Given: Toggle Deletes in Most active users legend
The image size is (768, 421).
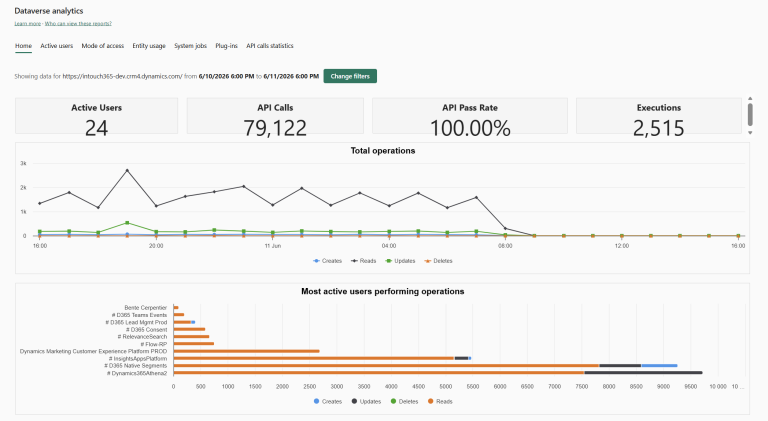Looking at the screenshot, I should tap(404, 401).
